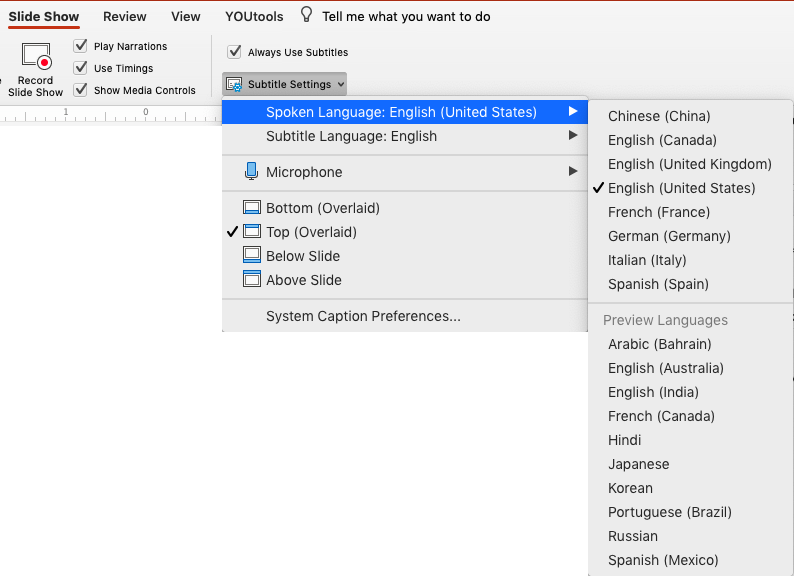This screenshot has width=794, height=576.
Task: Select Japanese as spoken language
Action: [638, 464]
